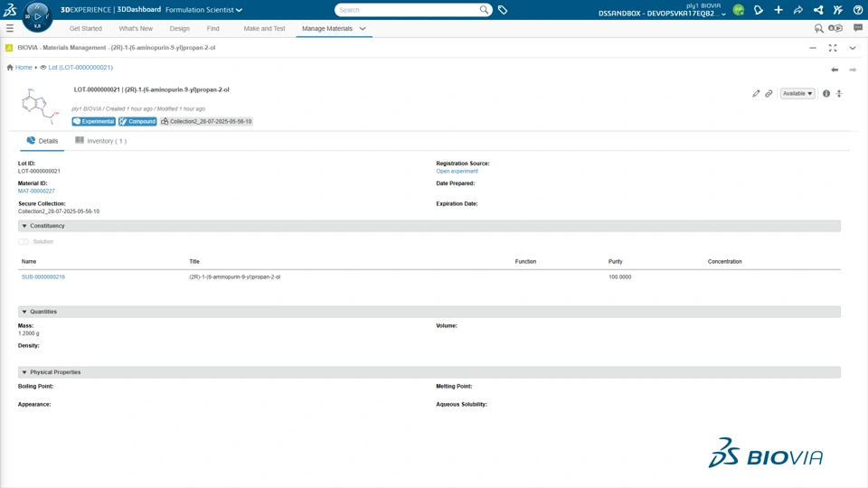This screenshot has height=488, width=868.
Task: Open the Inventory ( 1 ) tab
Action: point(100,141)
